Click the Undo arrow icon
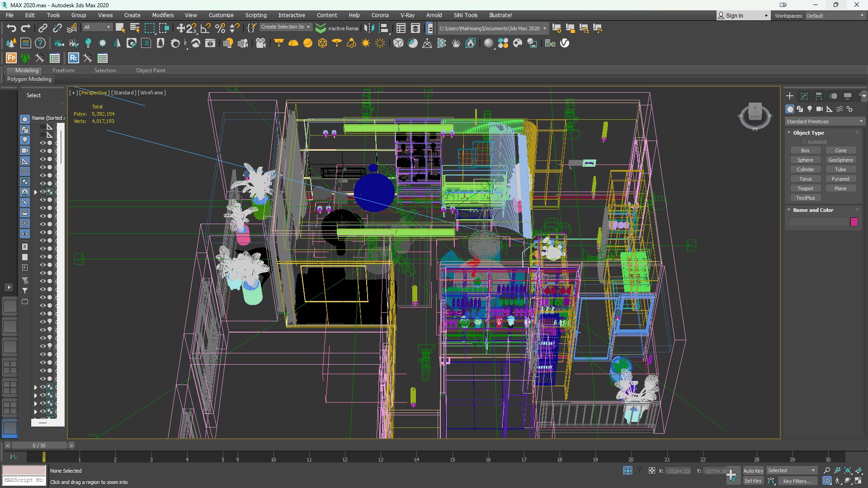The image size is (868, 488). pyautogui.click(x=11, y=28)
